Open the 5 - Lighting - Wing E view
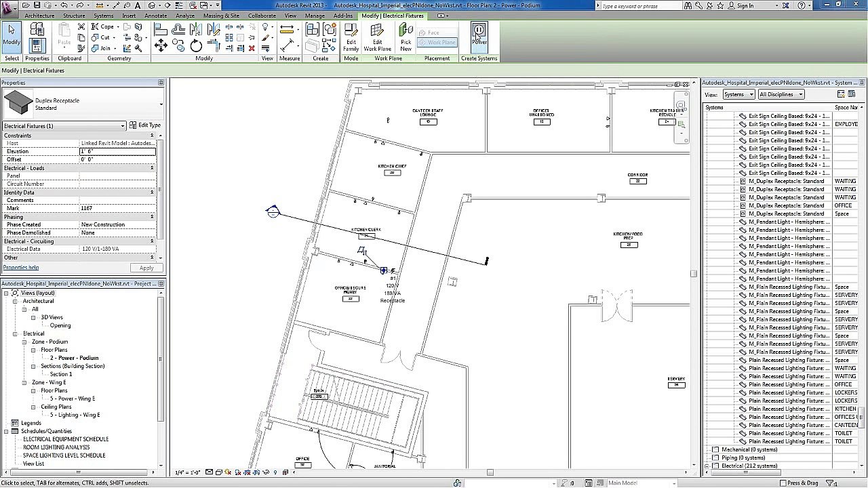The image size is (868, 488). 75,415
